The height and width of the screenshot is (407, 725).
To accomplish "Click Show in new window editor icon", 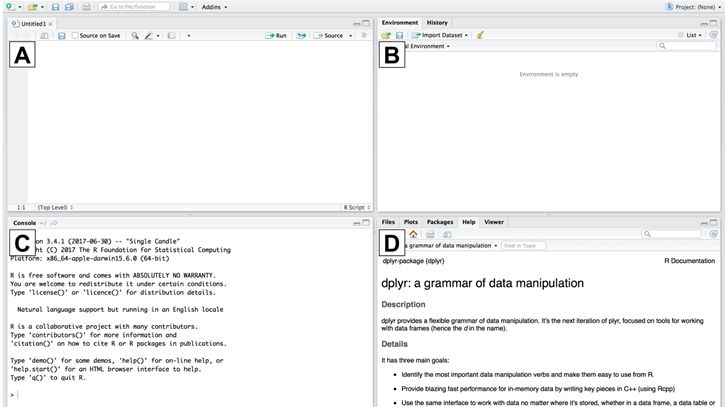I will (44, 36).
